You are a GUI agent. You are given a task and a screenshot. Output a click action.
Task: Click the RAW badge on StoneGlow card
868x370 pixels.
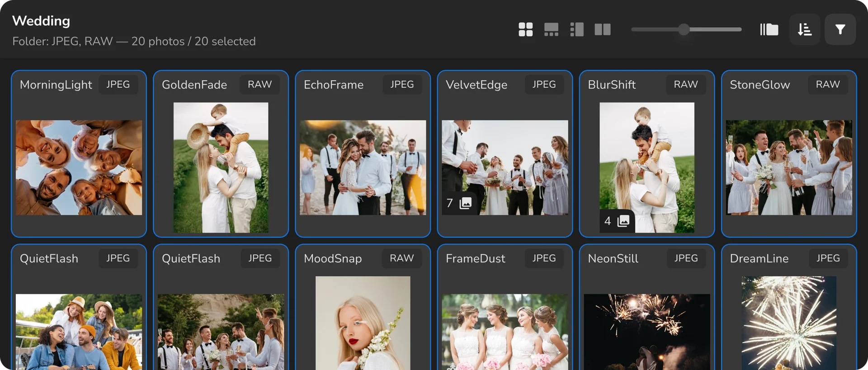coord(828,85)
